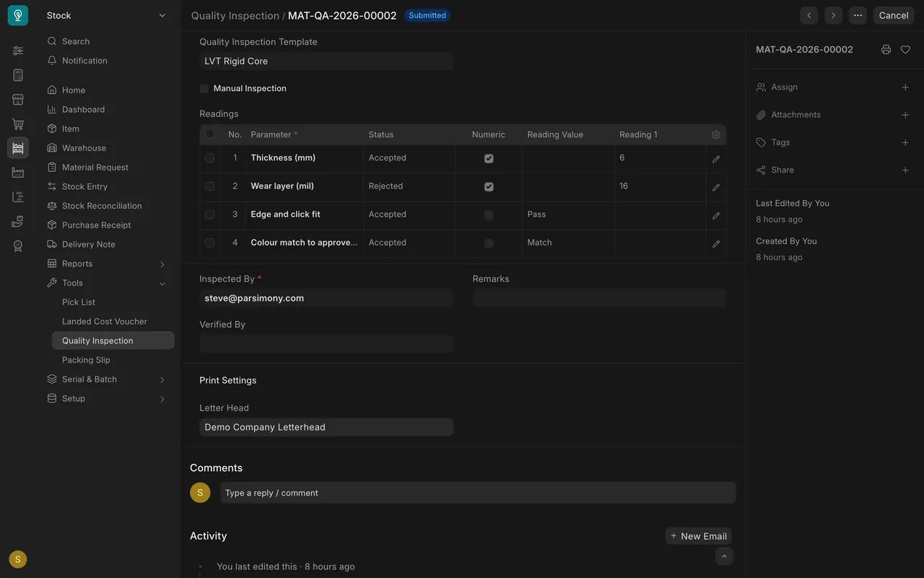The width and height of the screenshot is (924, 578).
Task: Select the Edge and click fit row checkbox
Action: point(209,215)
